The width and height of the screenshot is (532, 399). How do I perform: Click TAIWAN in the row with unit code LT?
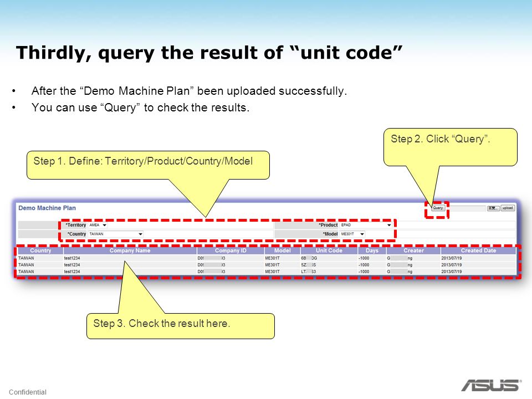[26, 272]
